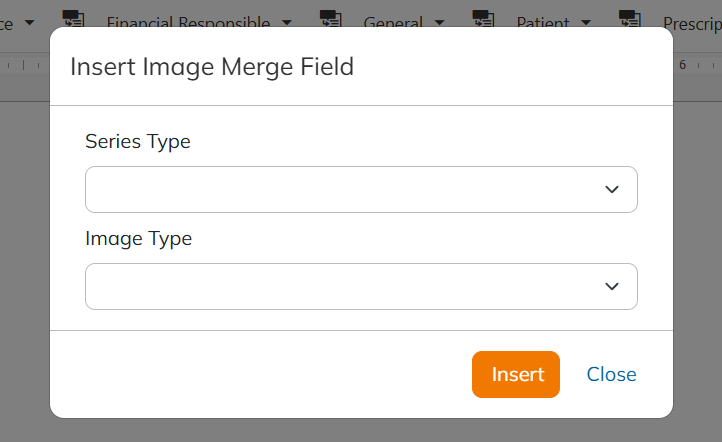Click the merge field icon before Patient
722x442 pixels.
[x=483, y=18]
